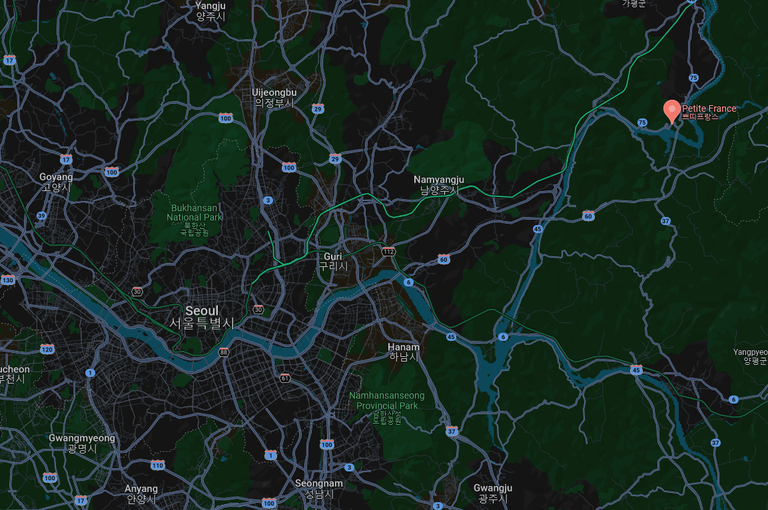Click the Bukhansan National Park label
The width and height of the screenshot is (768, 510).
point(194,220)
